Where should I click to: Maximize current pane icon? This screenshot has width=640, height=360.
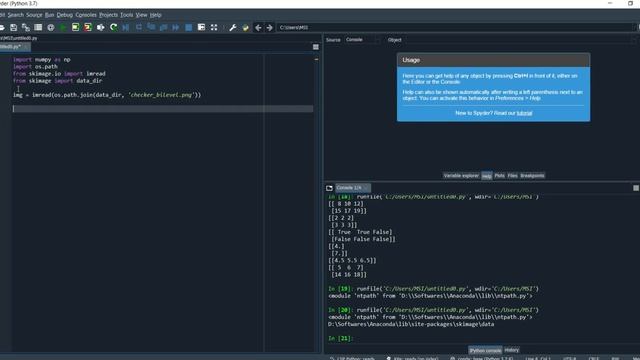[201, 27]
